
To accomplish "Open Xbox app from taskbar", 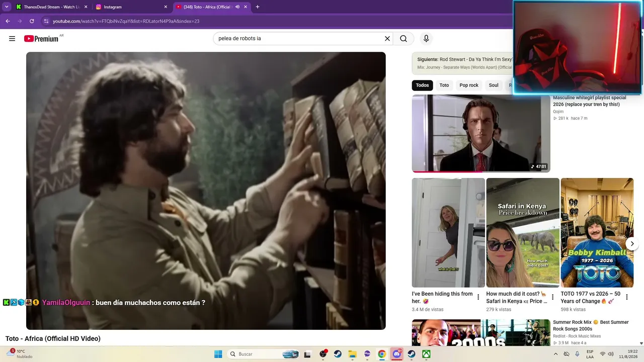I will tap(426, 354).
